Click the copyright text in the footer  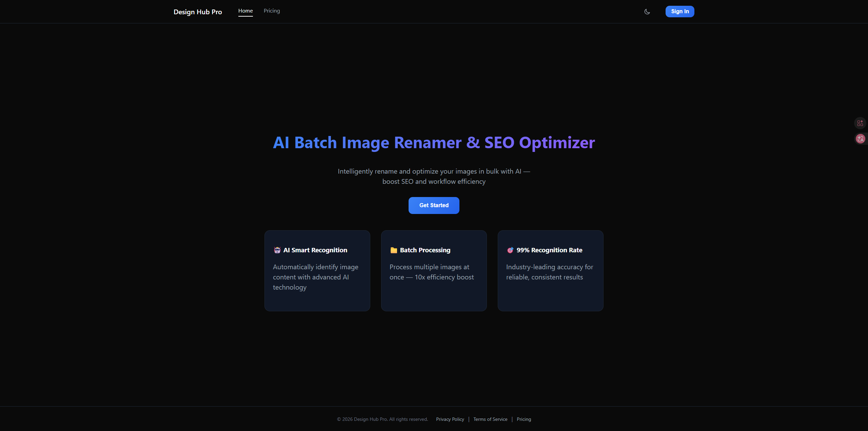[x=382, y=419]
